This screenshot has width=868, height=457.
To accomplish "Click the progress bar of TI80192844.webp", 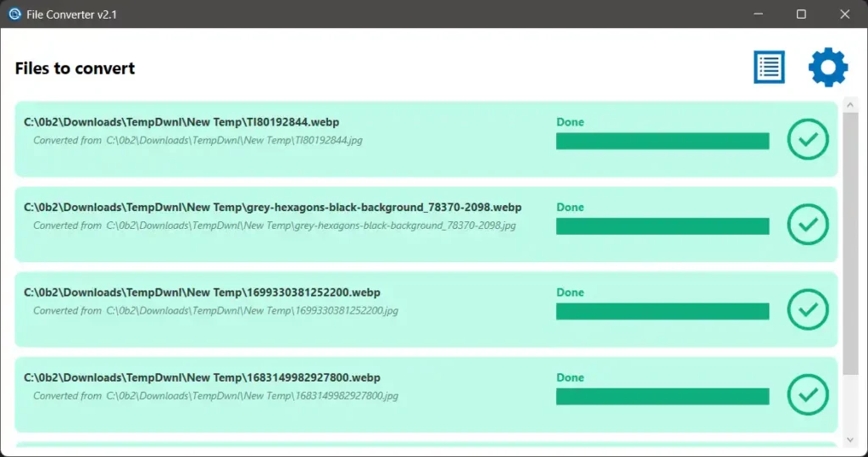I will point(663,141).
